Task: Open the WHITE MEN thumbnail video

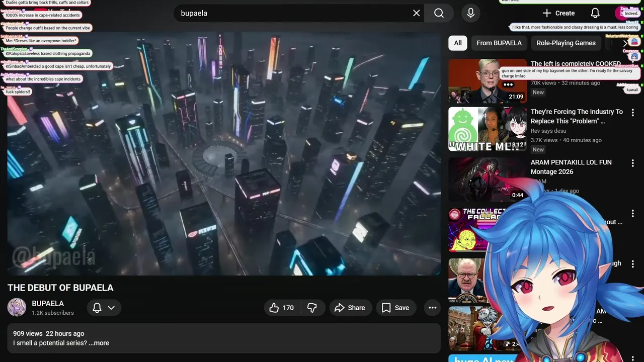Action: tap(488, 129)
